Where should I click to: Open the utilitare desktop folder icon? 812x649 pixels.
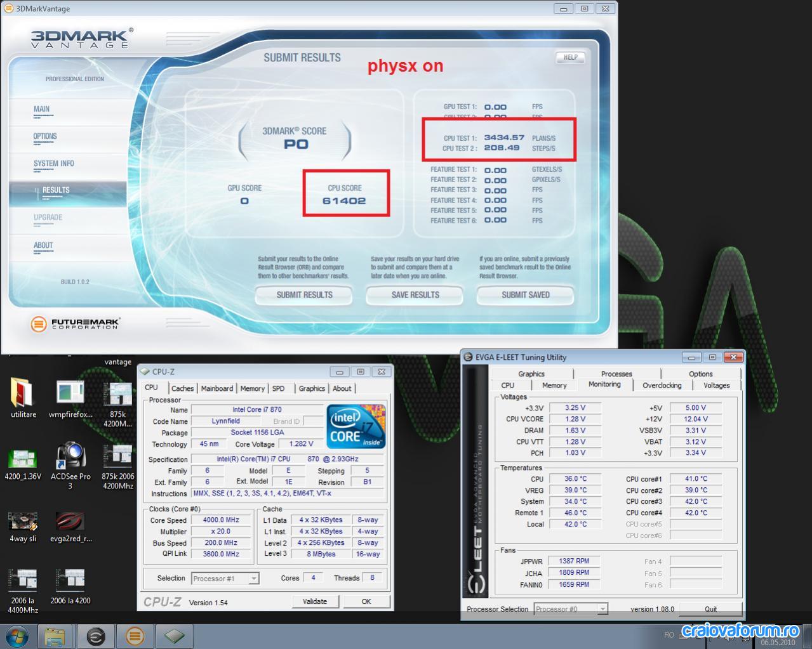tap(23, 399)
